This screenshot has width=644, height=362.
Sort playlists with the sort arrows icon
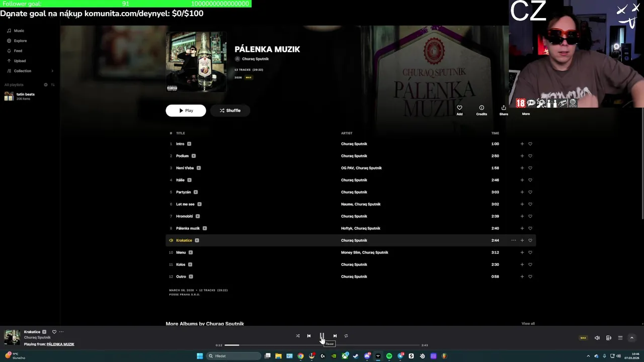(53, 84)
